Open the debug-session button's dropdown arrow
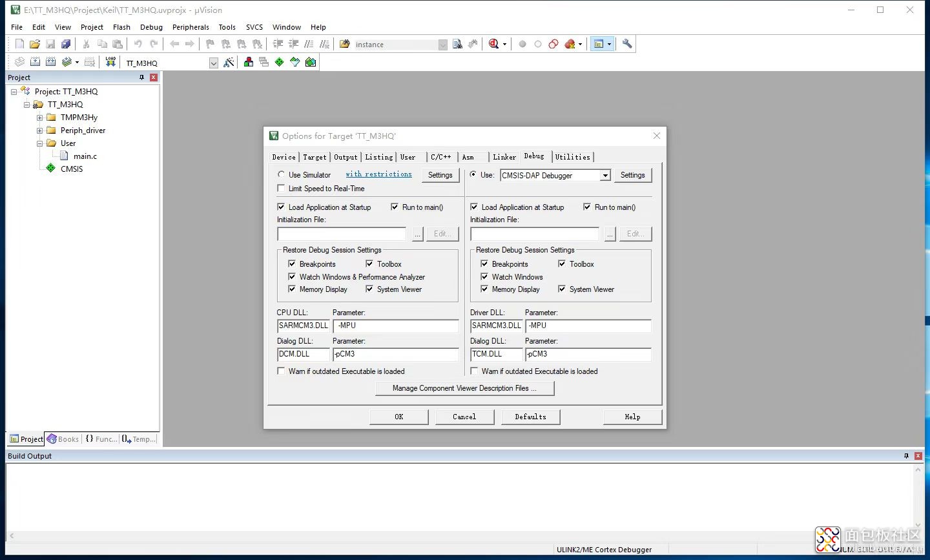This screenshot has height=560, width=930. pyautogui.click(x=504, y=45)
